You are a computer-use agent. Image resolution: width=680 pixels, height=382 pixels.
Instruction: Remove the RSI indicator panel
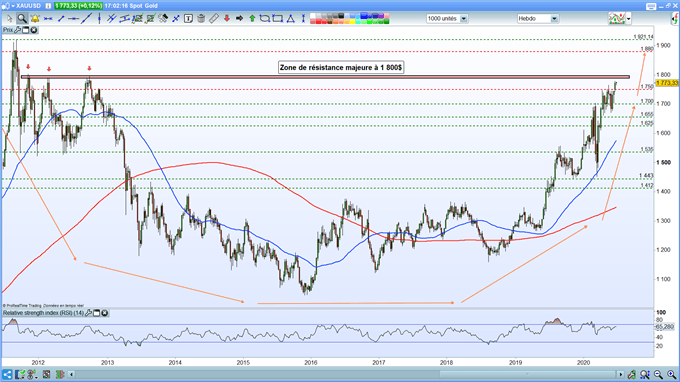pyautogui.click(x=105, y=313)
